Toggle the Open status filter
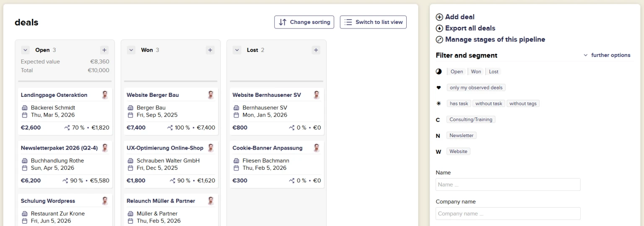This screenshot has height=226, width=644. [x=457, y=72]
